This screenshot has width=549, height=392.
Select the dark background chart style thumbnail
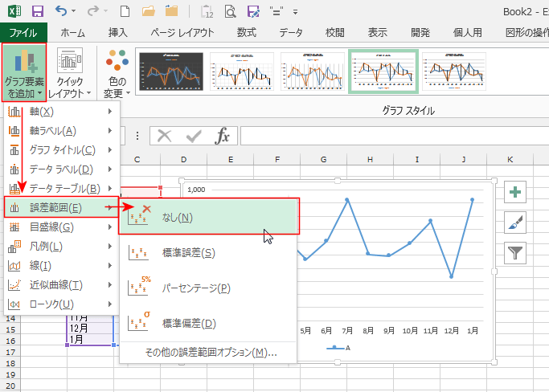point(170,72)
